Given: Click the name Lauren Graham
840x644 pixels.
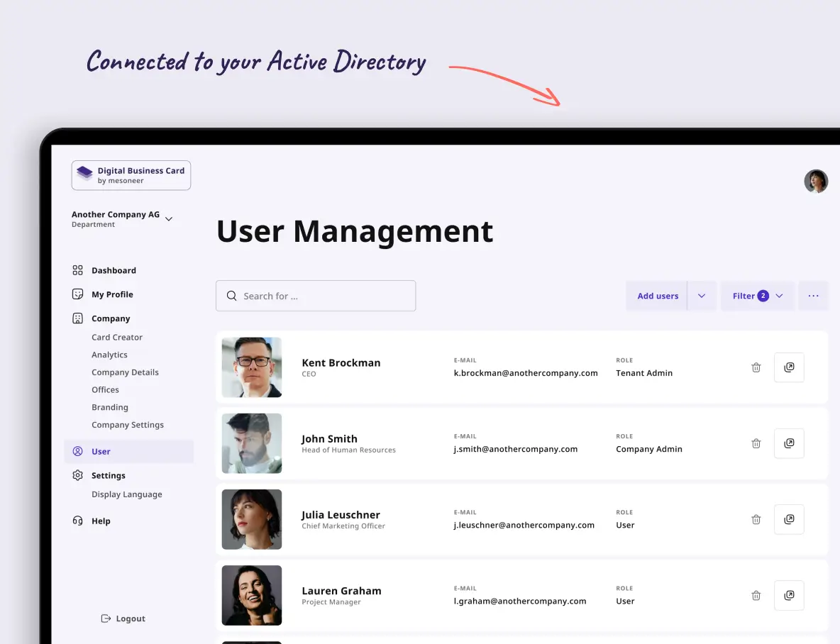Looking at the screenshot, I should point(342,591).
